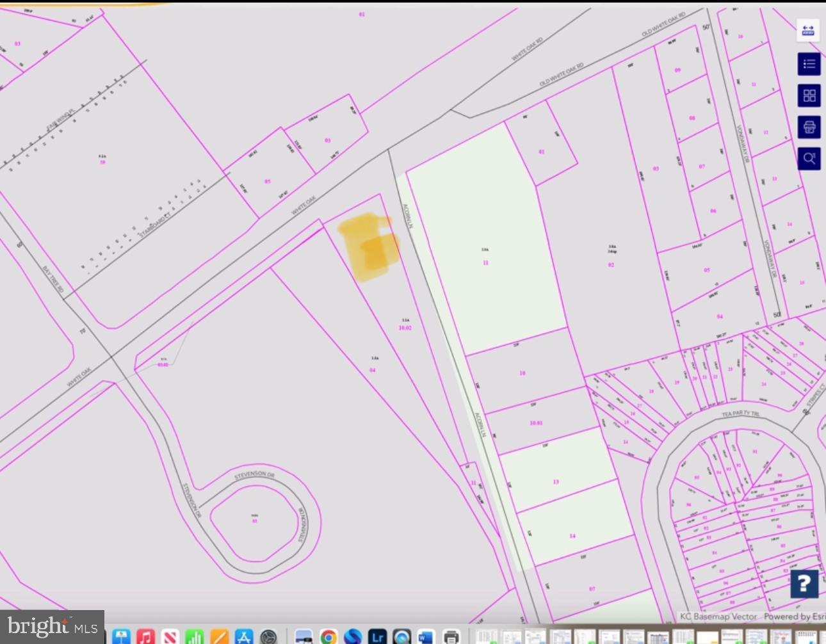Open the Music app in dock

pyautogui.click(x=145, y=636)
